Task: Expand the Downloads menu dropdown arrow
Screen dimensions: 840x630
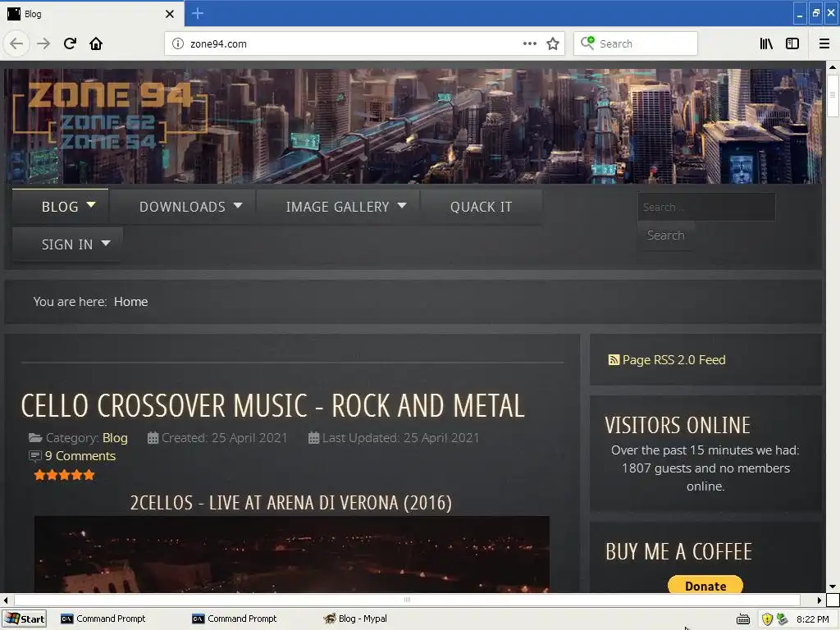Action: pos(238,205)
